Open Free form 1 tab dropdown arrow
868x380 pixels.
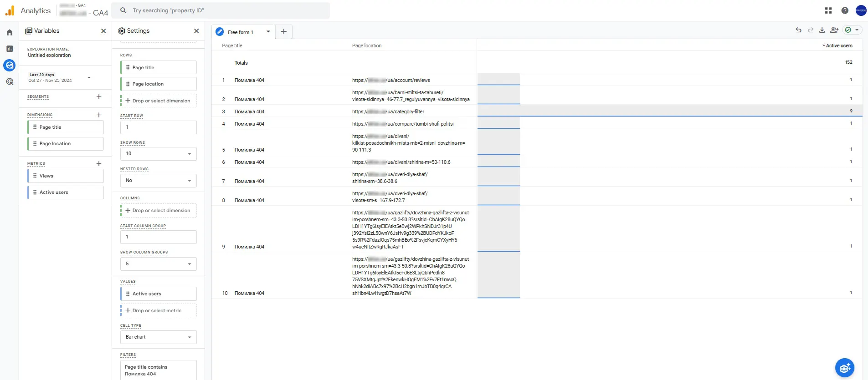click(x=268, y=32)
